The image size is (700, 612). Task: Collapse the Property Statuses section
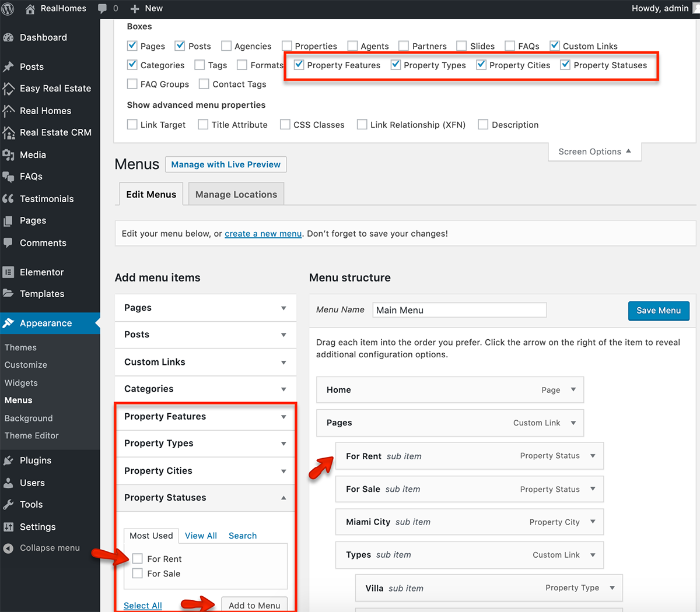(205, 498)
